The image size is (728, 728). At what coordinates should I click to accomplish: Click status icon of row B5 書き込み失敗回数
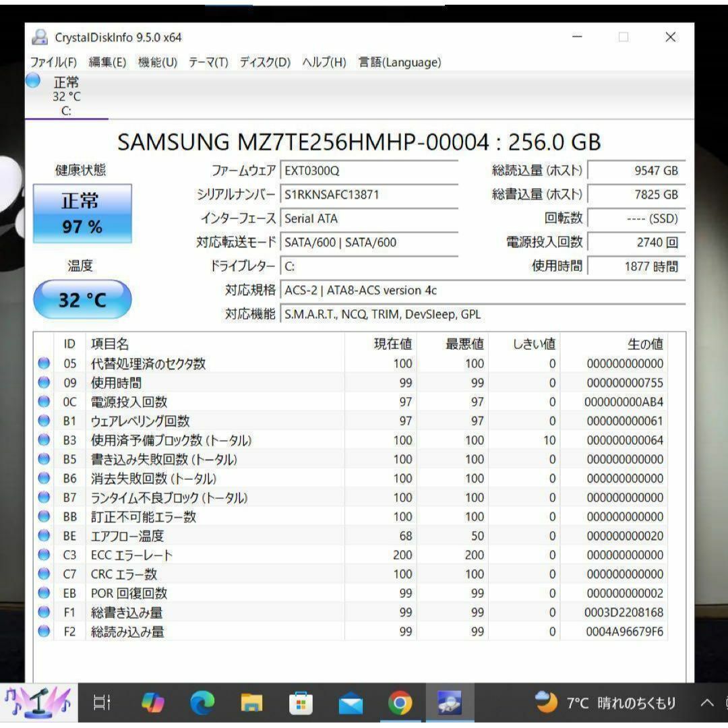click(44, 459)
